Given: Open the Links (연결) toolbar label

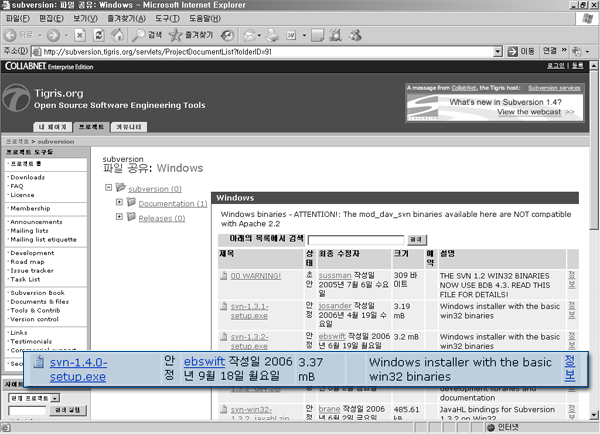Looking at the screenshot, I should point(550,51).
